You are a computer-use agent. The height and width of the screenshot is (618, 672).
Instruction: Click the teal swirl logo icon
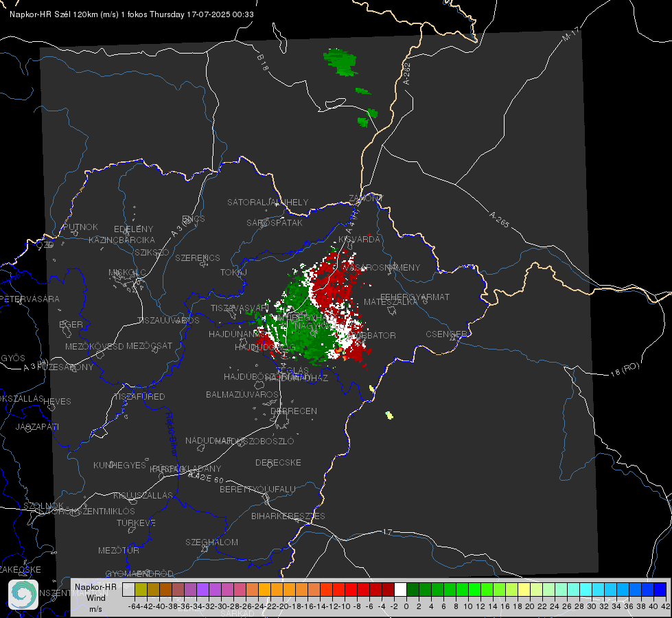point(23,595)
